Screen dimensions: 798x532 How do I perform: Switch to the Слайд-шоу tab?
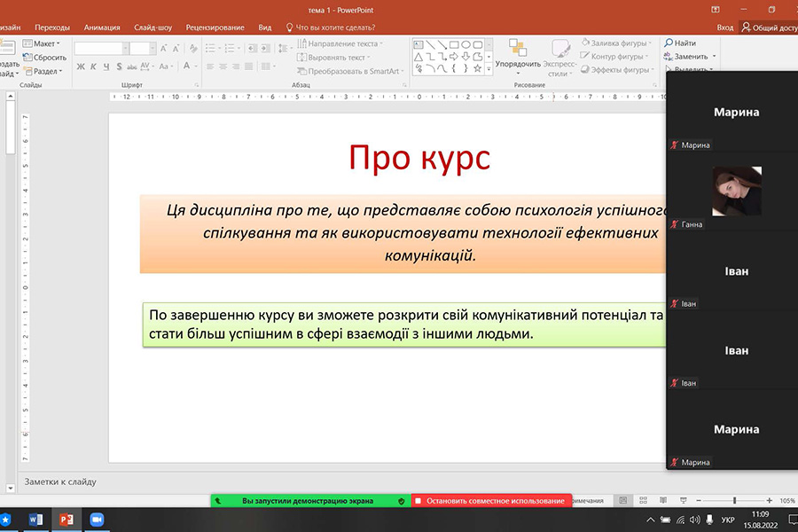pos(153,27)
